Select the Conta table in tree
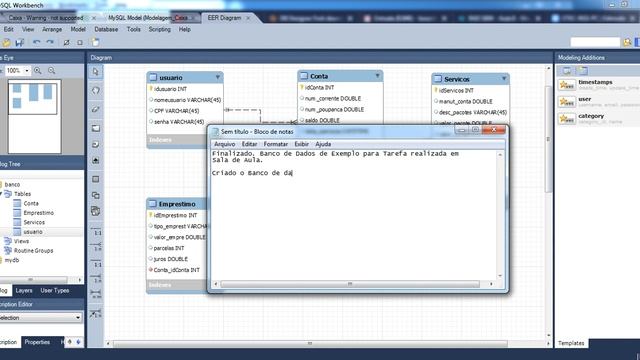The height and width of the screenshot is (360, 640). [31, 203]
